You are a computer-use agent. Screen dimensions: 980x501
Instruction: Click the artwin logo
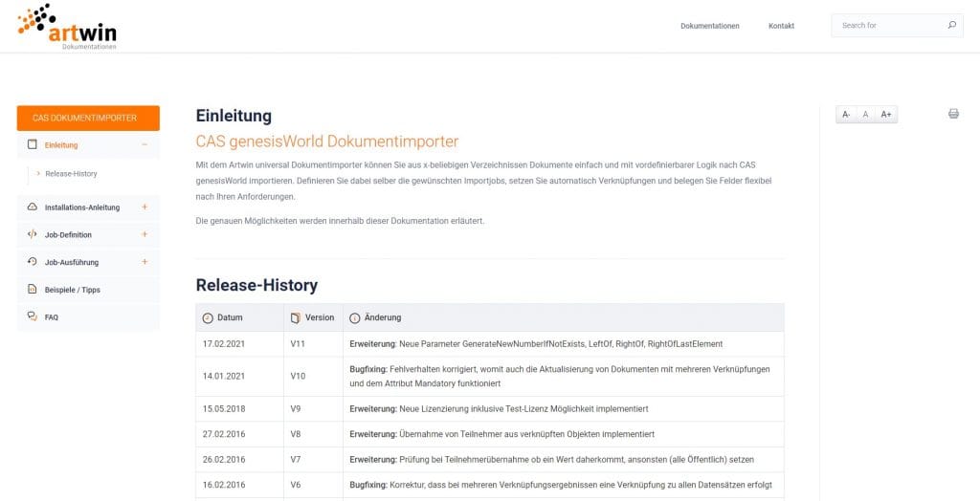[67, 27]
